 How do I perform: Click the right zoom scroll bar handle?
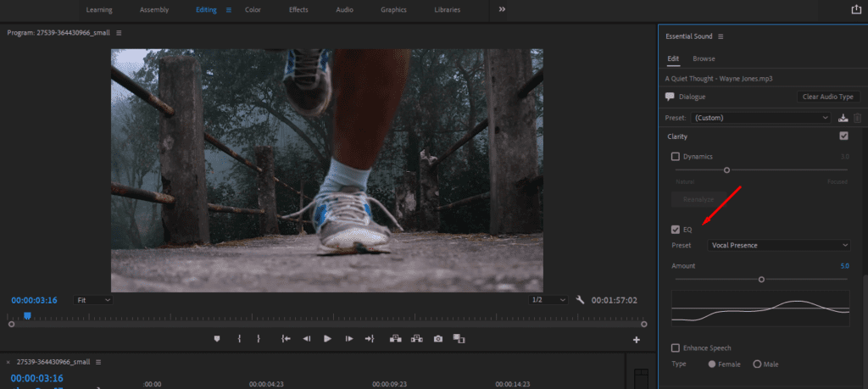pyautogui.click(x=644, y=325)
